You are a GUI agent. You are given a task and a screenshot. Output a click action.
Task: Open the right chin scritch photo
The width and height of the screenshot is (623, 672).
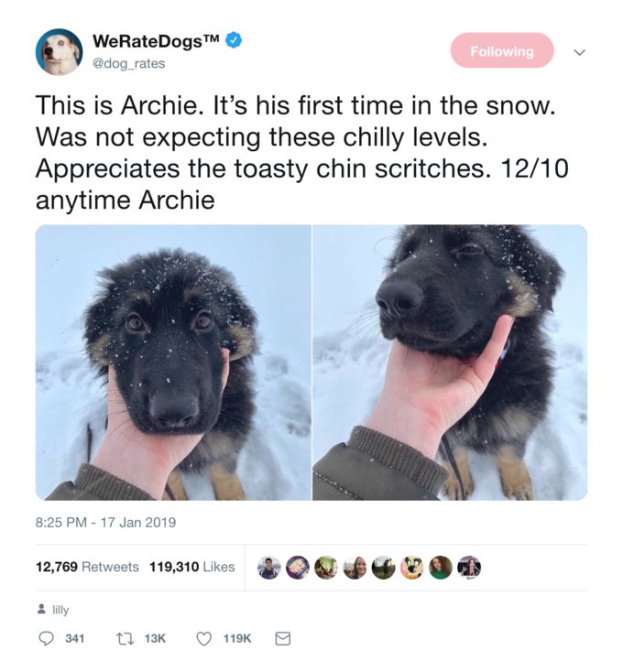(450, 363)
